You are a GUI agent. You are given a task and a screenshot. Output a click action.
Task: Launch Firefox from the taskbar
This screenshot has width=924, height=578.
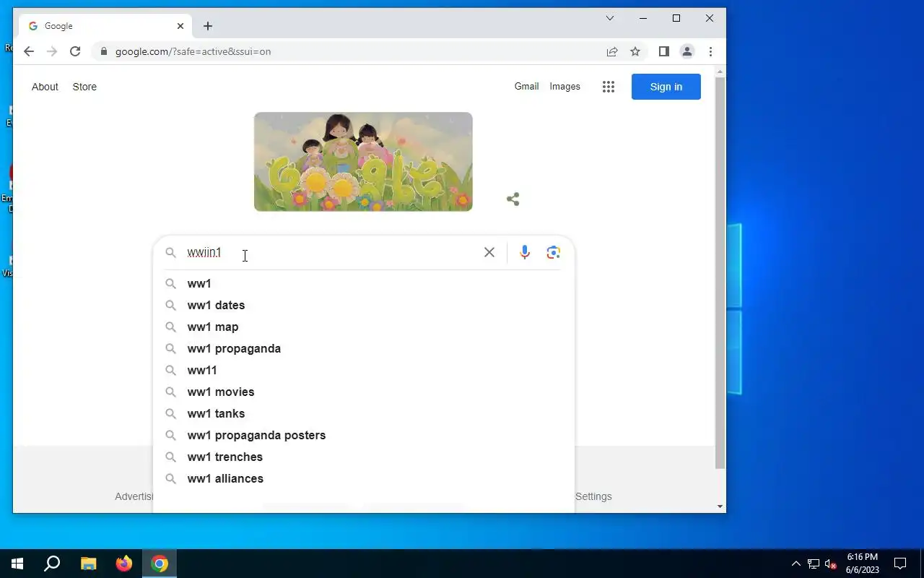click(124, 564)
